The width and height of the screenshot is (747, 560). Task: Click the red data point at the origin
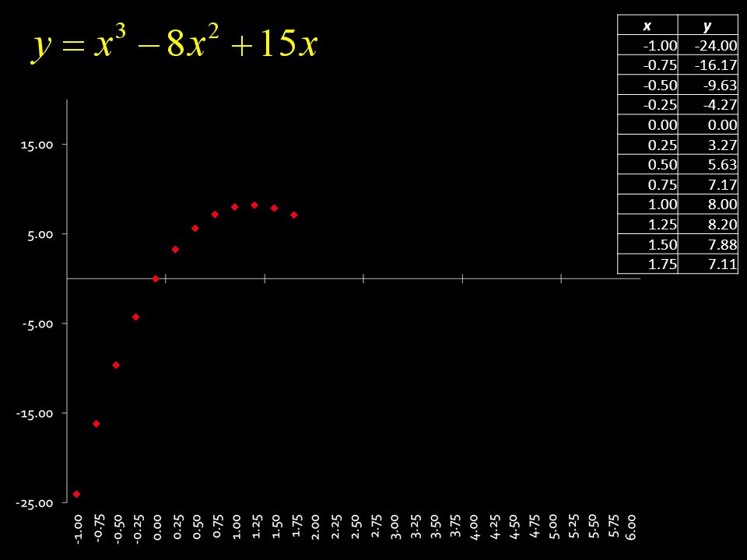pyautogui.click(x=156, y=279)
